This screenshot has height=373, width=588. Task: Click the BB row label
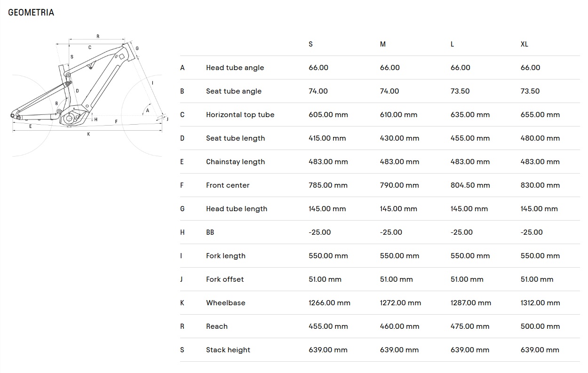(x=210, y=232)
